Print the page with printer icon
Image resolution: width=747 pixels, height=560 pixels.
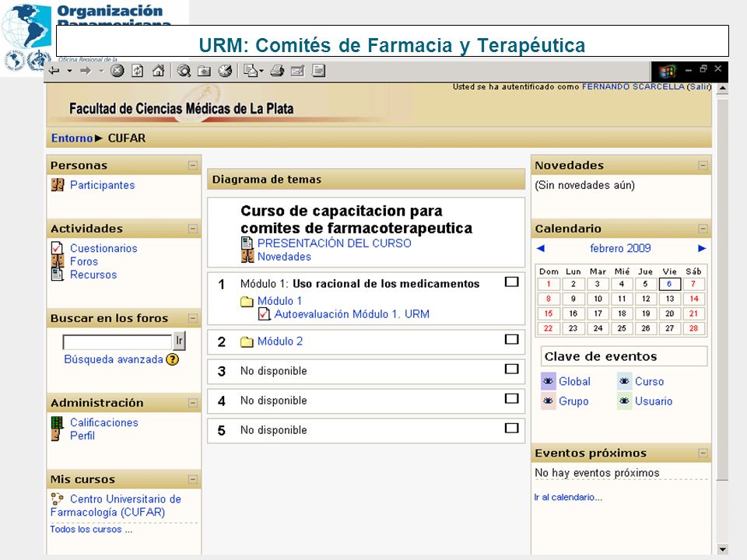click(x=277, y=71)
